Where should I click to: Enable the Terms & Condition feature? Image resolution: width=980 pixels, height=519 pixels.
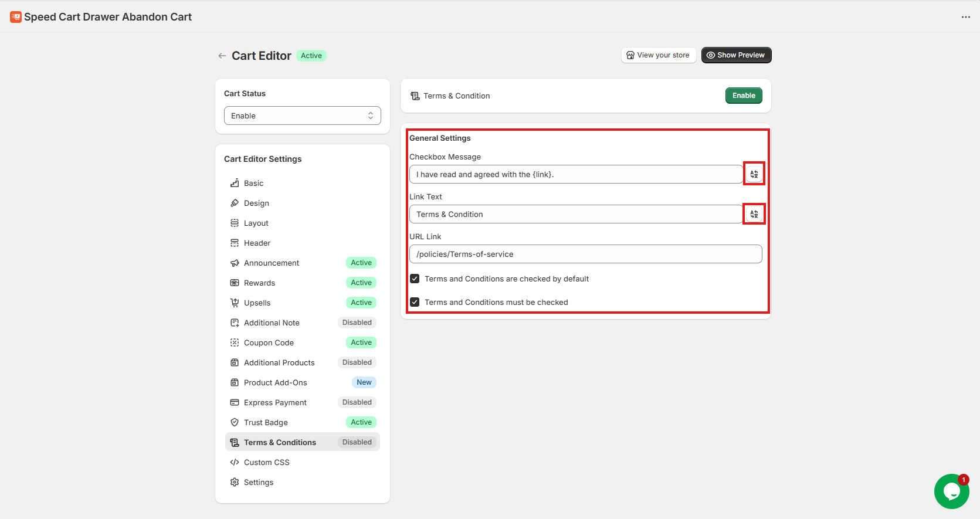click(x=743, y=96)
